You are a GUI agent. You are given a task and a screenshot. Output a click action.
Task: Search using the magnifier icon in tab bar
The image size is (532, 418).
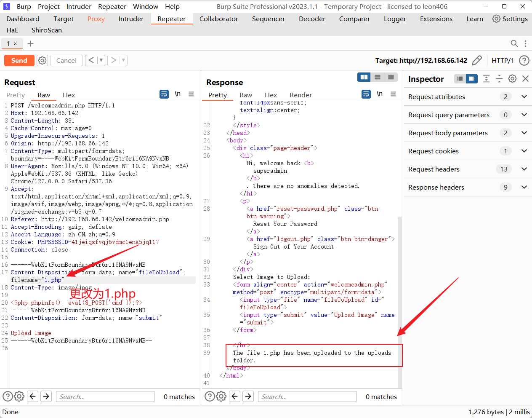click(514, 43)
